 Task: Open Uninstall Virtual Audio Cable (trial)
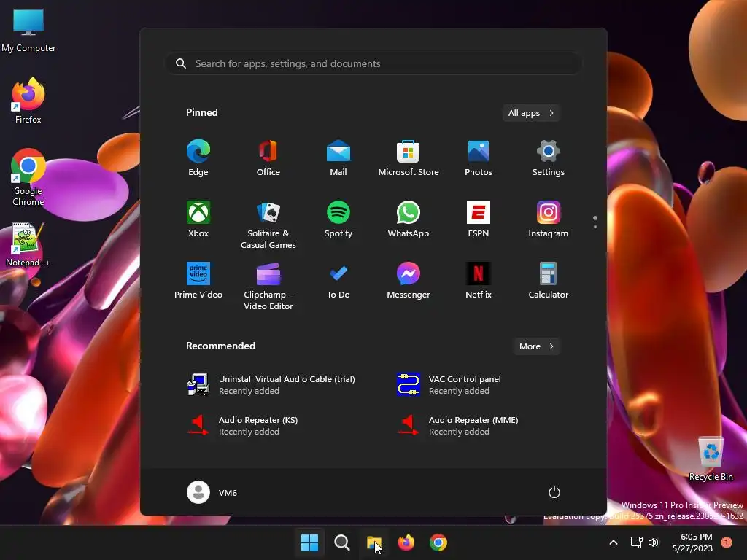(x=271, y=385)
